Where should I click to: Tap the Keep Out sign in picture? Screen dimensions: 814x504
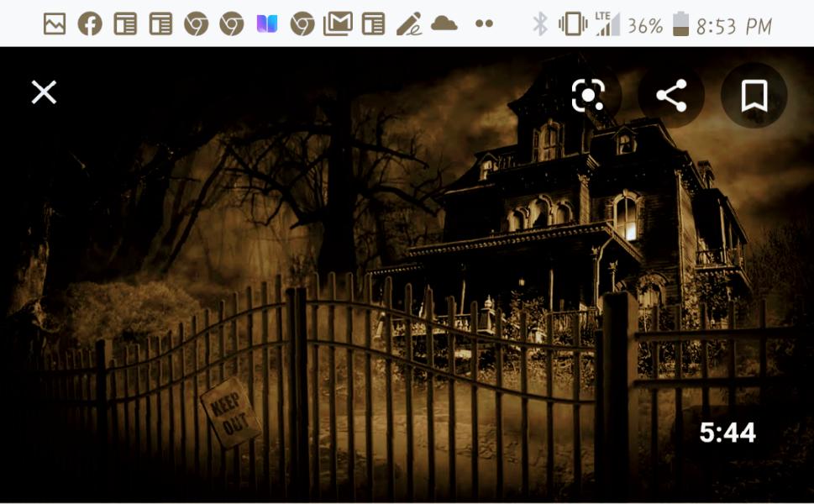tap(230, 412)
